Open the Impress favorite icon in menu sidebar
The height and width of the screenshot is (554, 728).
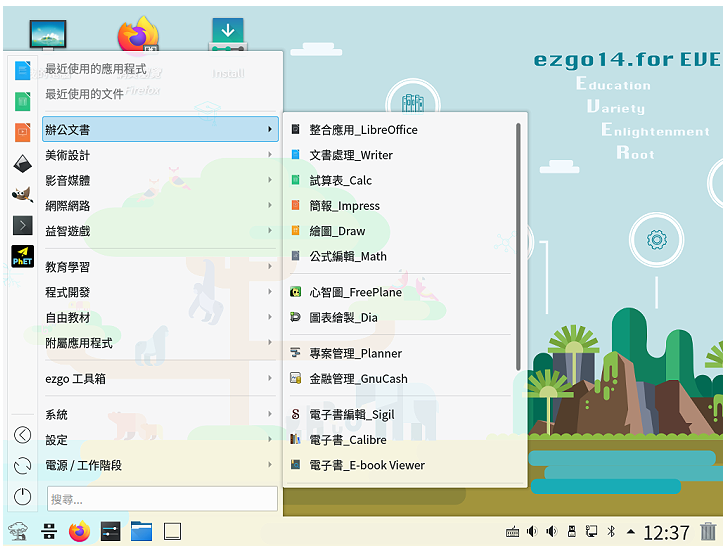(x=22, y=132)
